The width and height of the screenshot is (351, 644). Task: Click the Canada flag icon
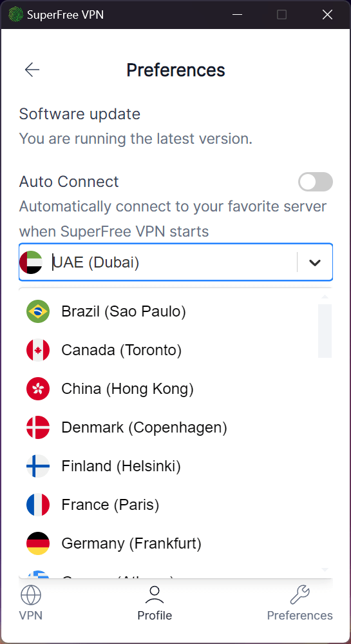tap(38, 350)
